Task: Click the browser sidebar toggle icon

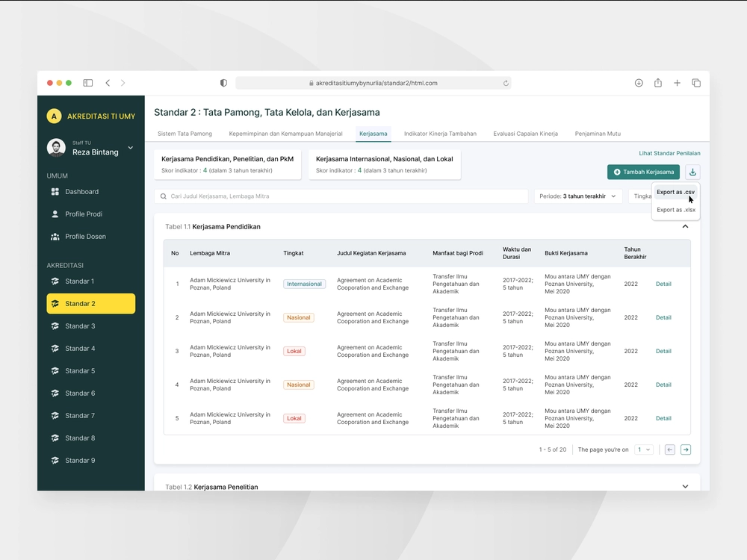Action: 88,83
